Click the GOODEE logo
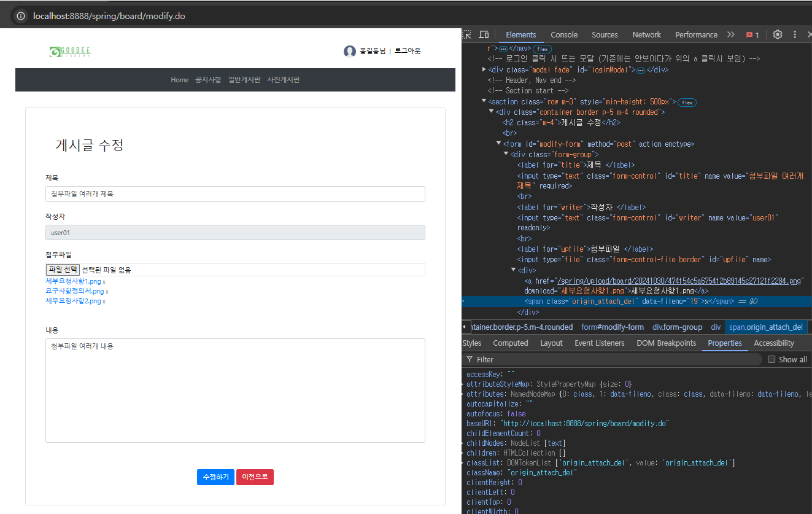Viewport: 812px width, 514px height. point(71,52)
